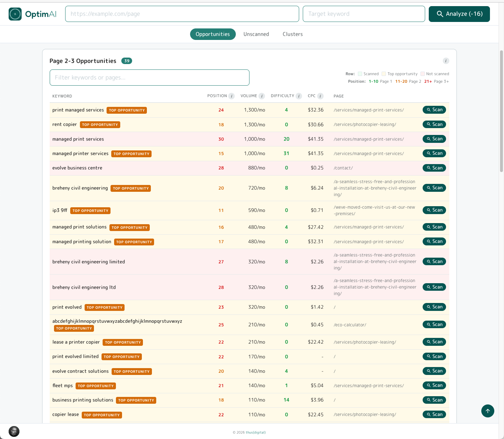The image size is (504, 439).
Task: Click the fleet mps keyword text
Action: point(63,385)
